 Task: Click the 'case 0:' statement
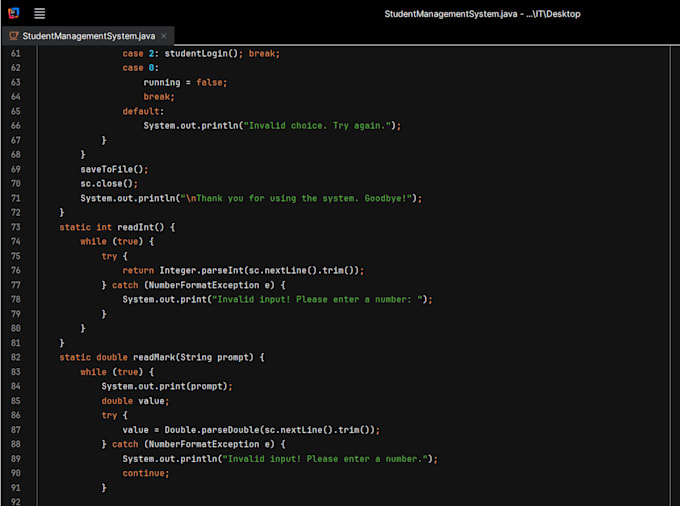[141, 68]
